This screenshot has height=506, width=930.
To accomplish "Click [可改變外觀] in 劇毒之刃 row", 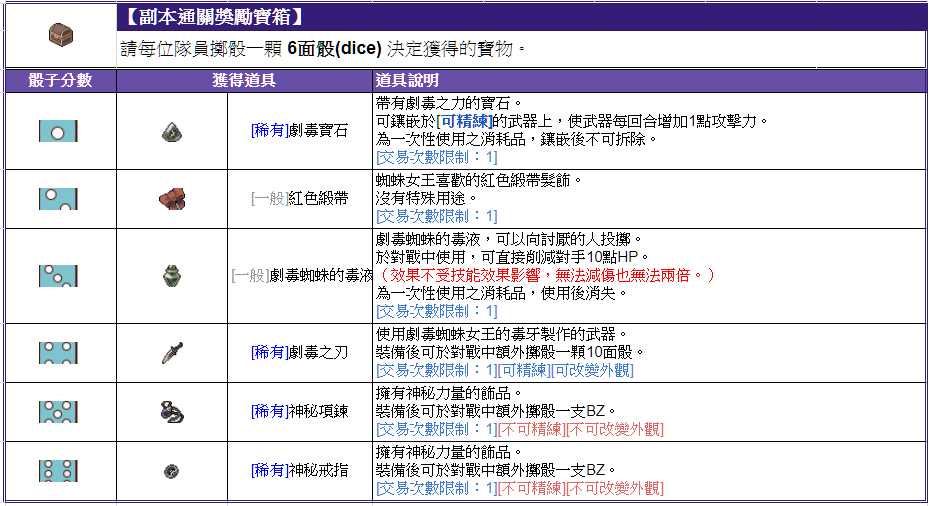I will coord(592,370).
